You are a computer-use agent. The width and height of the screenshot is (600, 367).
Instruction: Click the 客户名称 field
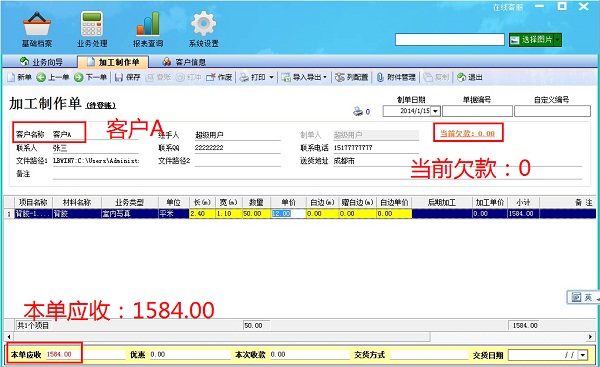click(x=95, y=135)
